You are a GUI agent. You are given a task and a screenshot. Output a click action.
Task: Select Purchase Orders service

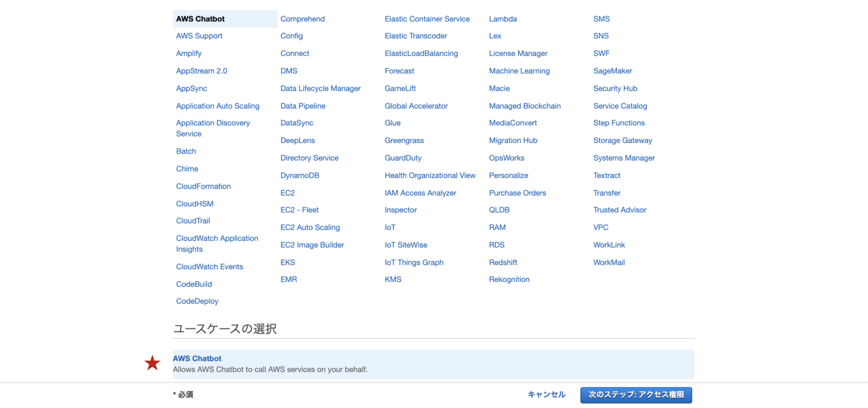click(x=518, y=193)
